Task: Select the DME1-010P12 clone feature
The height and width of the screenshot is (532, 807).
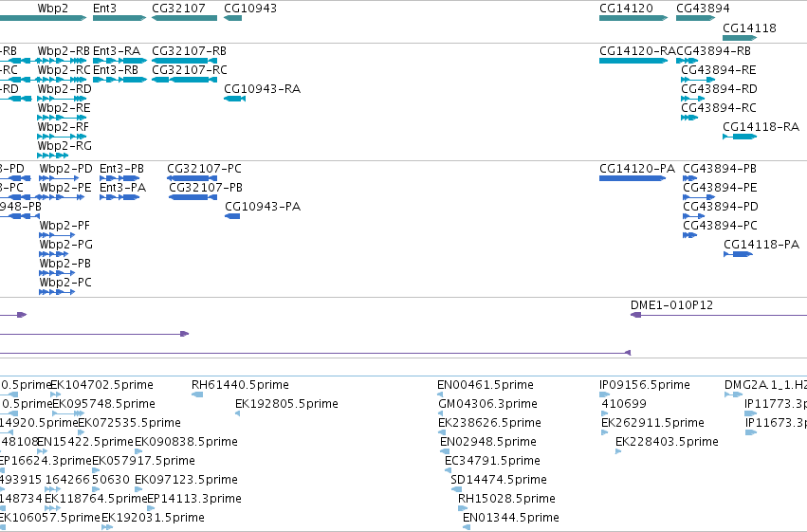Action: click(719, 315)
